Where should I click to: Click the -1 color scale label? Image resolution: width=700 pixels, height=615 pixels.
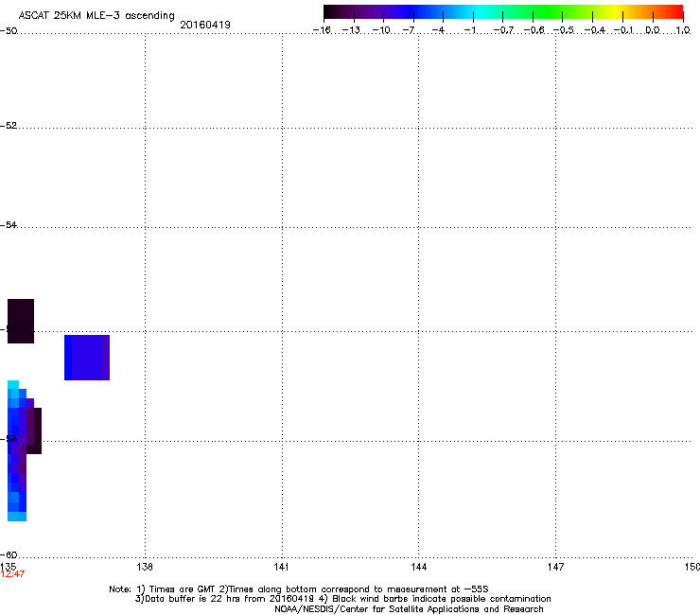pos(469,30)
